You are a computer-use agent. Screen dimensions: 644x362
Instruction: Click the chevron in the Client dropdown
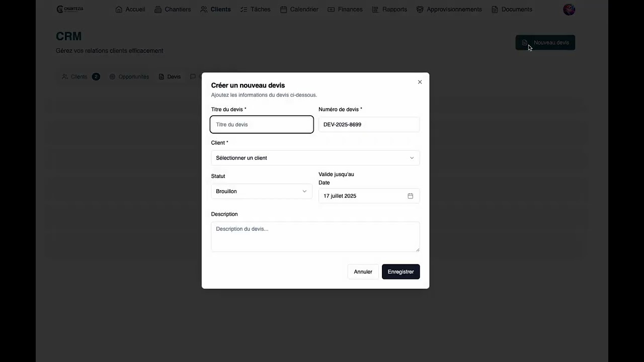[x=412, y=158]
